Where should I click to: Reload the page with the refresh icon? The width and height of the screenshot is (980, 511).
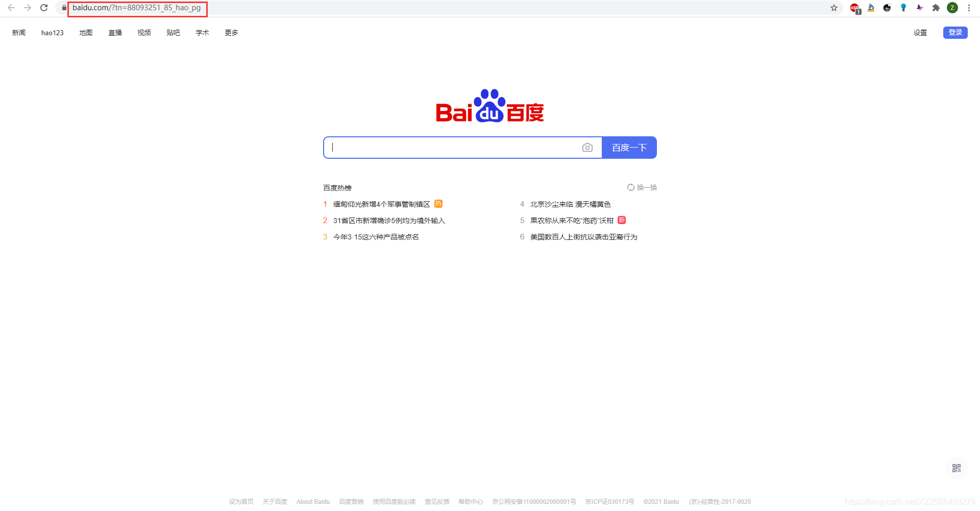44,8
